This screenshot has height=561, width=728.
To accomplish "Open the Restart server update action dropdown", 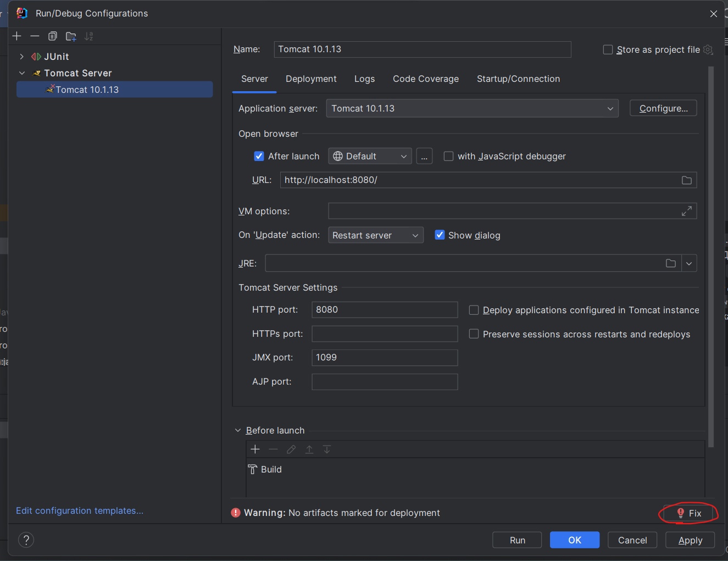I will [376, 235].
